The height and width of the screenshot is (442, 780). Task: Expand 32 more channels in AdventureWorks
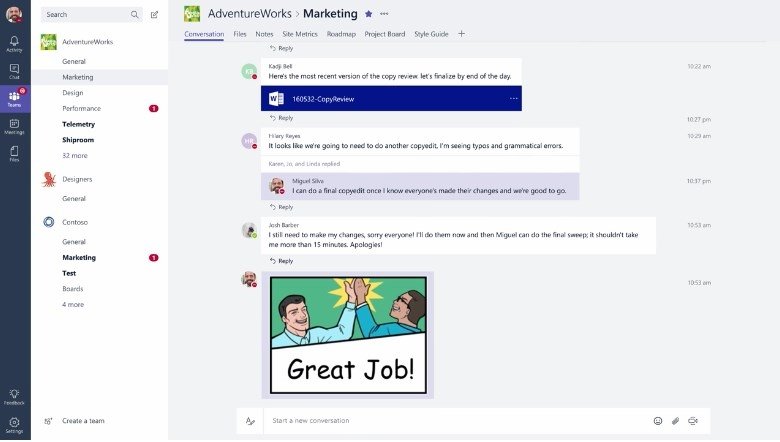[x=75, y=156]
